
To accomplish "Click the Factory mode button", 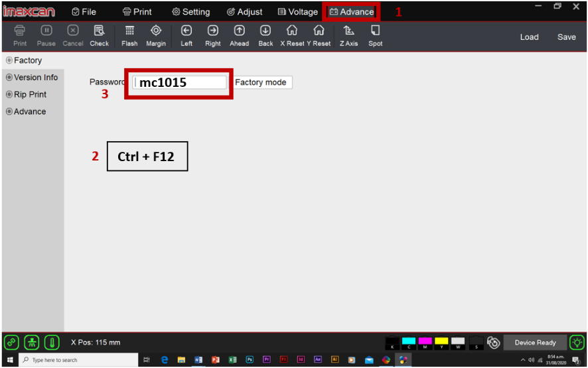I will coord(261,82).
